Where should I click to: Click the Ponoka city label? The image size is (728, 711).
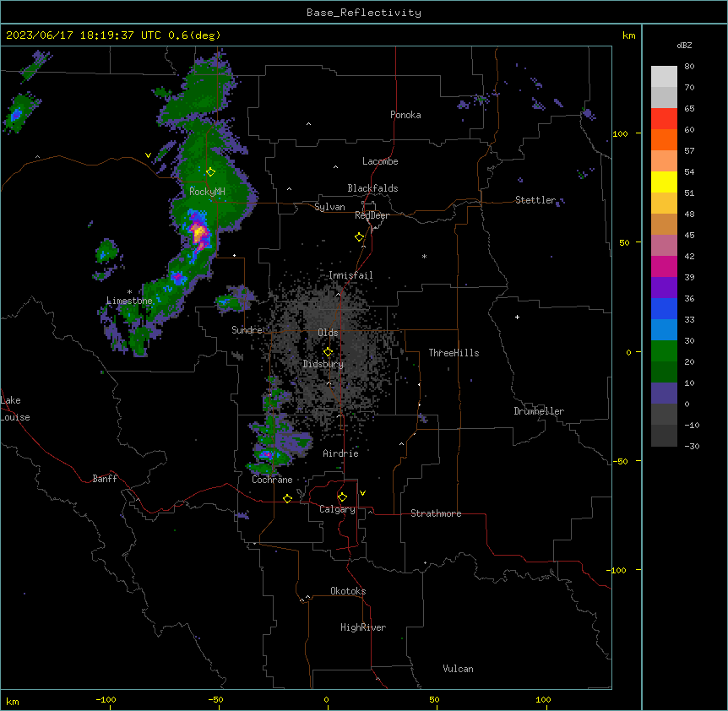(x=405, y=115)
